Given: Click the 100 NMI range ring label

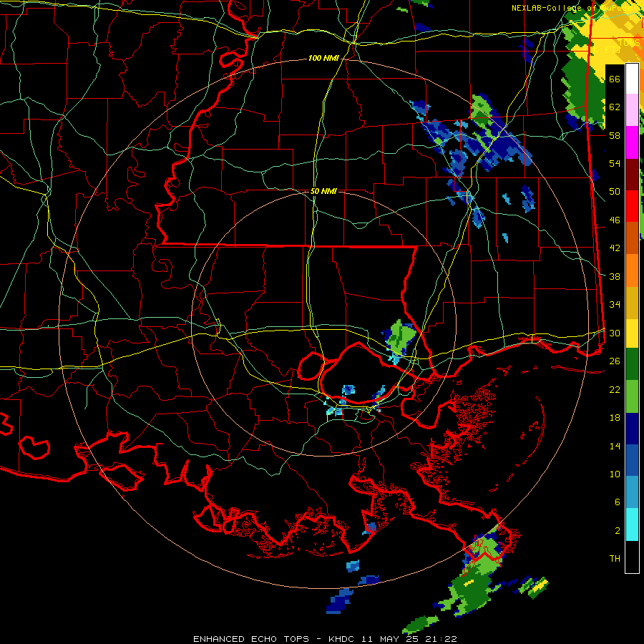Looking at the screenshot, I should pyautogui.click(x=323, y=59).
